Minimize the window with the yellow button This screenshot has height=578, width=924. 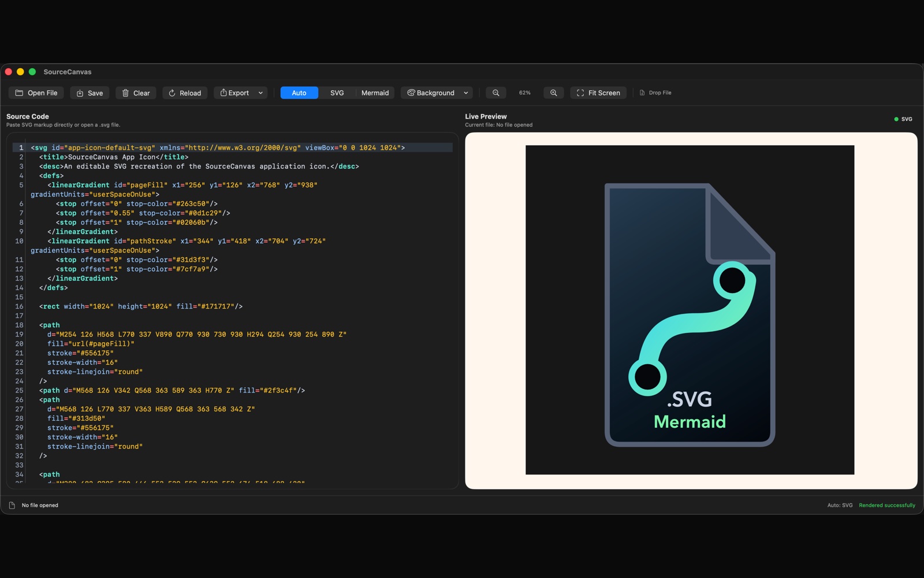(x=20, y=72)
